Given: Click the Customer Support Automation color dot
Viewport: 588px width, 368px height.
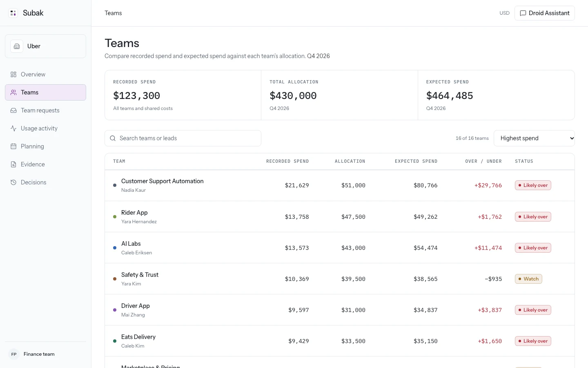Looking at the screenshot, I should tap(115, 185).
